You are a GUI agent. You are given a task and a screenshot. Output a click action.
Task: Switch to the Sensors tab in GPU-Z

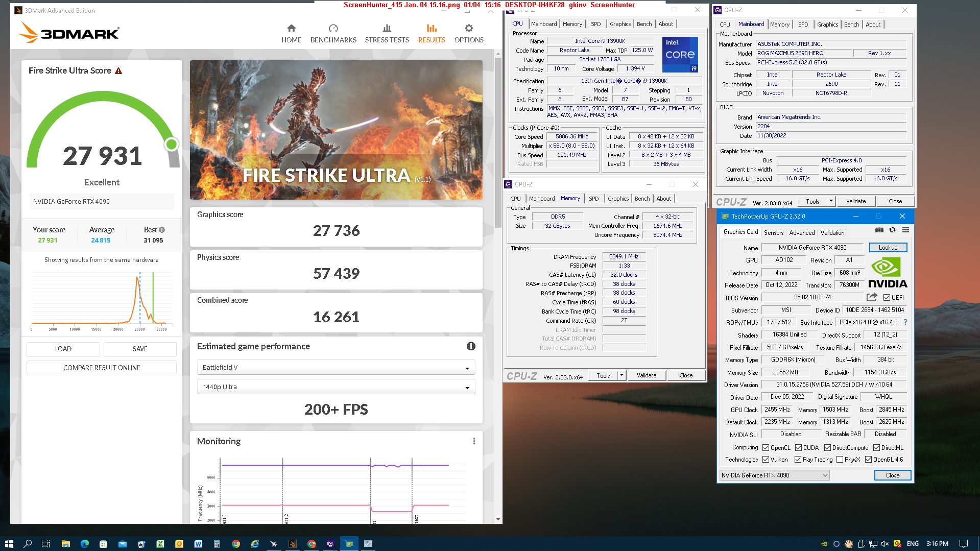point(773,233)
